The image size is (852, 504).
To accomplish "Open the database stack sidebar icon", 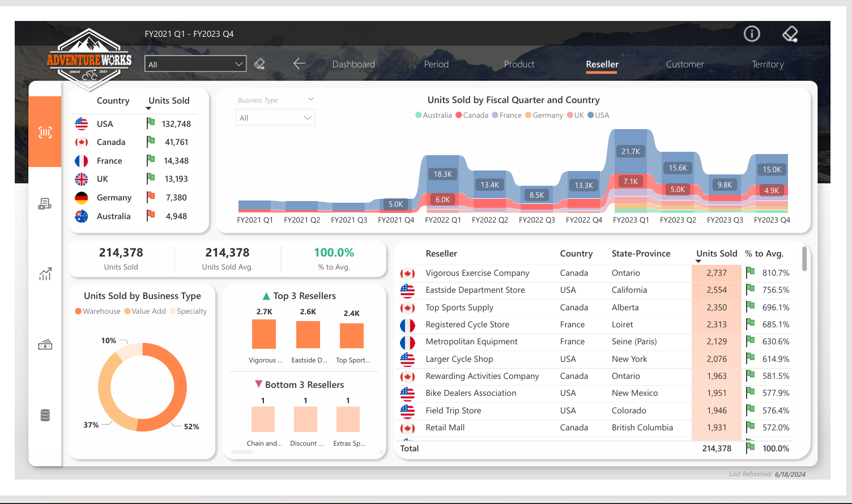I will click(45, 415).
